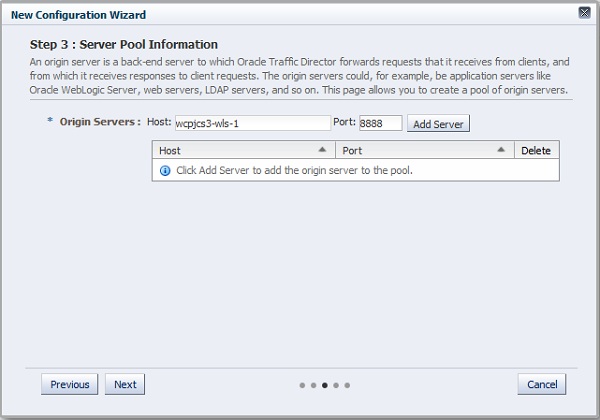
Task: Cancel the configuration wizard
Action: click(x=542, y=384)
